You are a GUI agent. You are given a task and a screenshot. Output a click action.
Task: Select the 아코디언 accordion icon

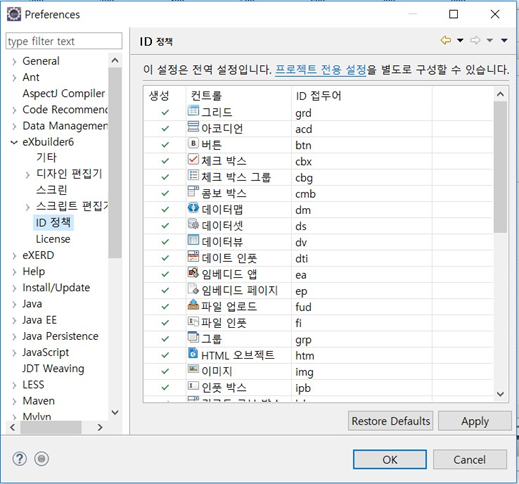(193, 127)
